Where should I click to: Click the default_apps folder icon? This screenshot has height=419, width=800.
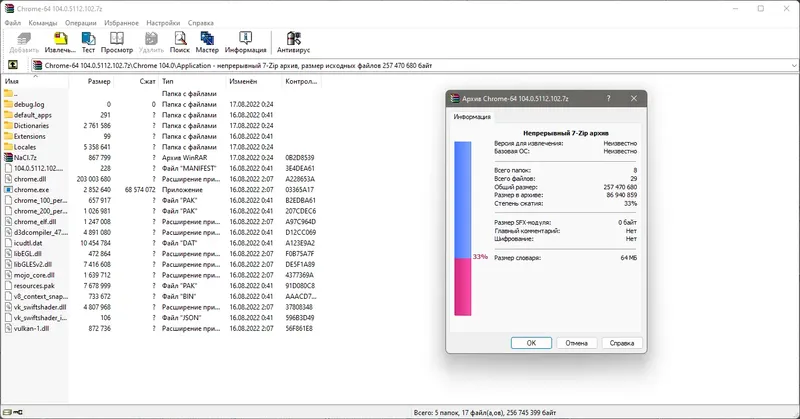tap(8, 115)
